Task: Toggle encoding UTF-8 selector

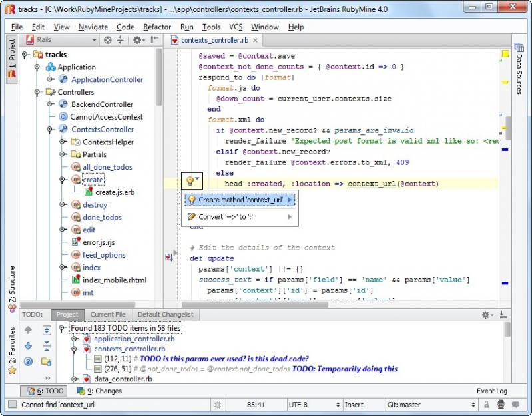Action: coord(314,405)
